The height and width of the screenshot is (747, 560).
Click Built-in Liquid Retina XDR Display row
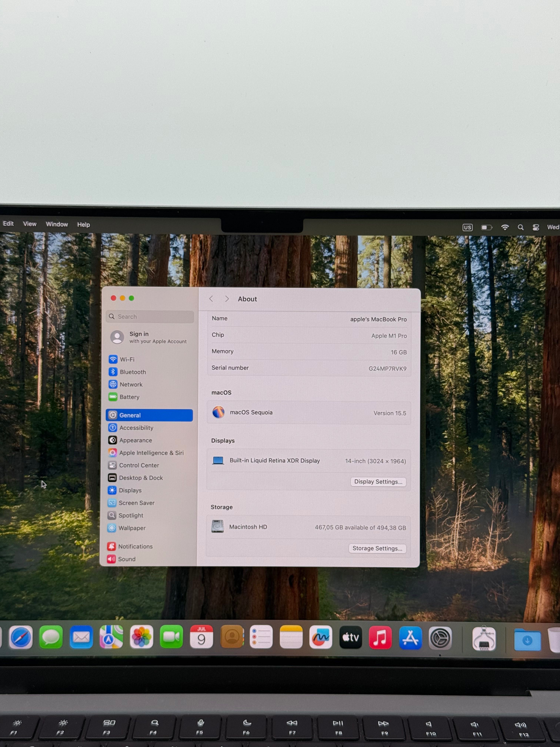pyautogui.click(x=309, y=461)
